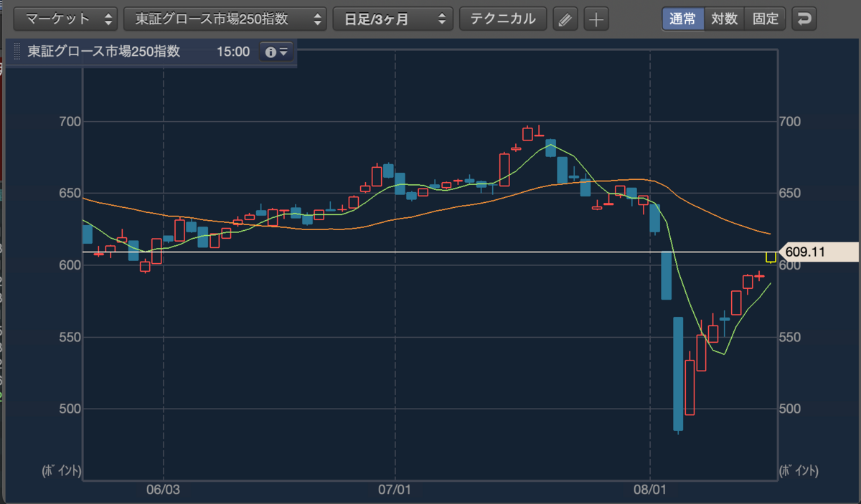861x504 pixels.
Task: Click the latest yellow candlestick
Action: tap(771, 257)
